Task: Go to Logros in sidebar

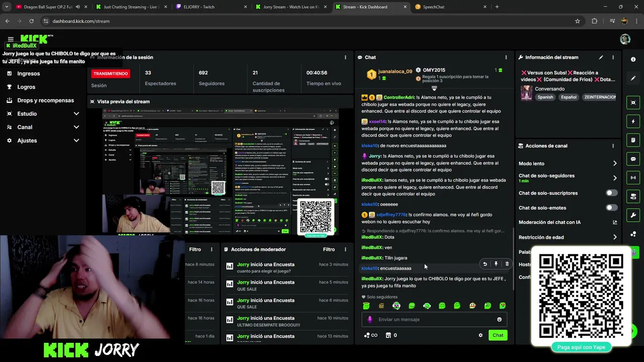Action: [26, 87]
